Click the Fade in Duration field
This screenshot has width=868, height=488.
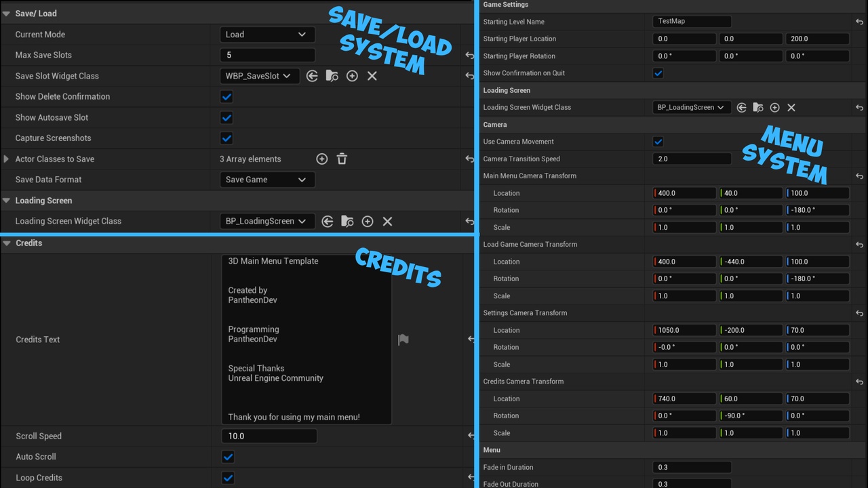692,467
